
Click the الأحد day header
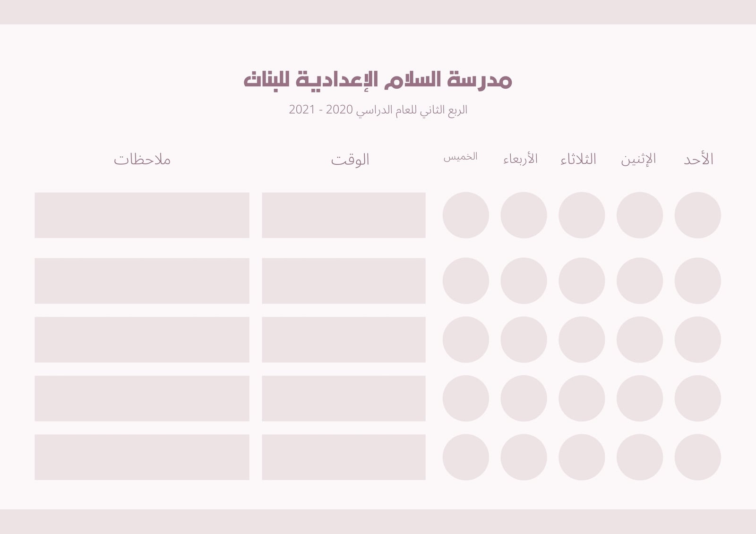(698, 159)
